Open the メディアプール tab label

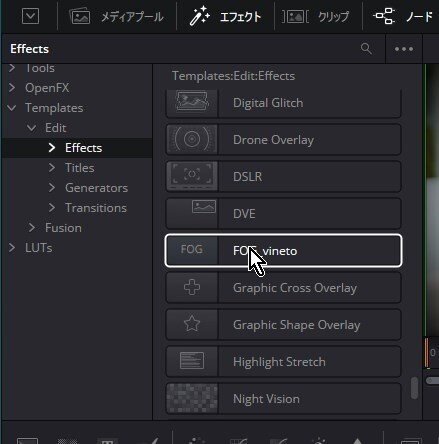132,17
